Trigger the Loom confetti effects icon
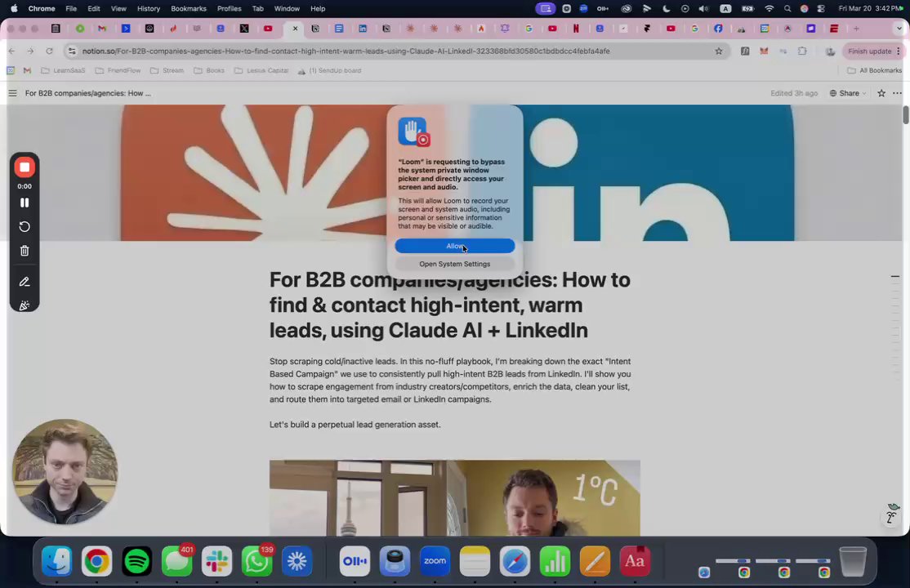910x588 pixels. [x=25, y=305]
